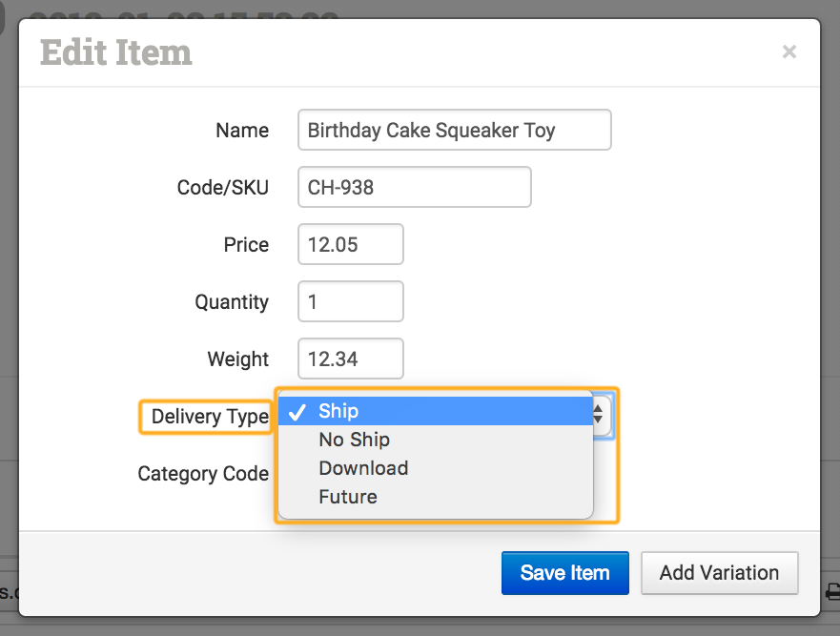Click the Delivery Type select arrows
The width and height of the screenshot is (840, 636).
tap(600, 412)
